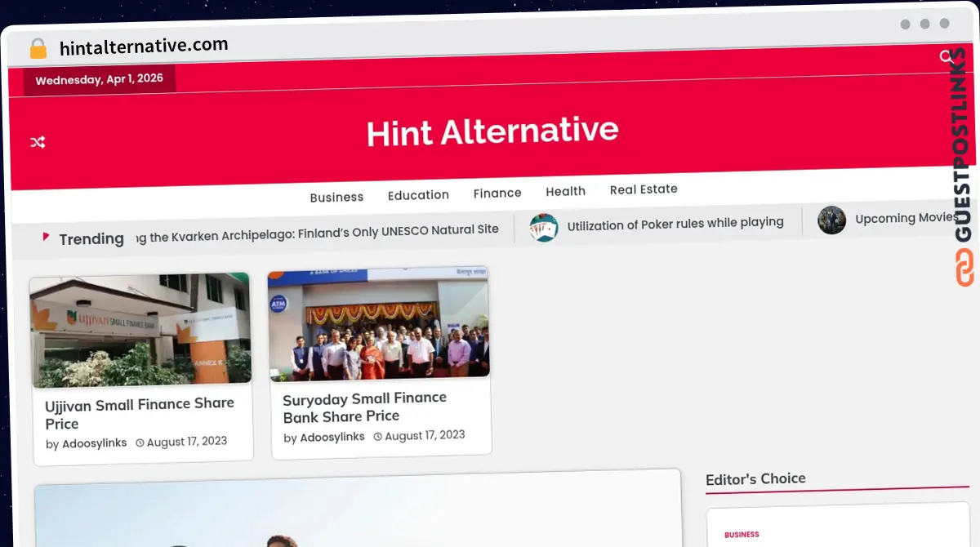
Task: Open the search magnifier icon
Action: click(947, 56)
